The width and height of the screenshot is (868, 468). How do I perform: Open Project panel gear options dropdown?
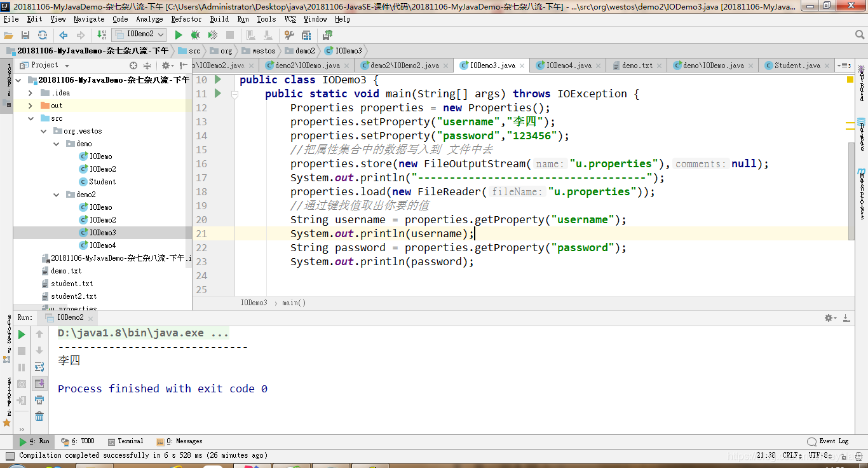168,65
